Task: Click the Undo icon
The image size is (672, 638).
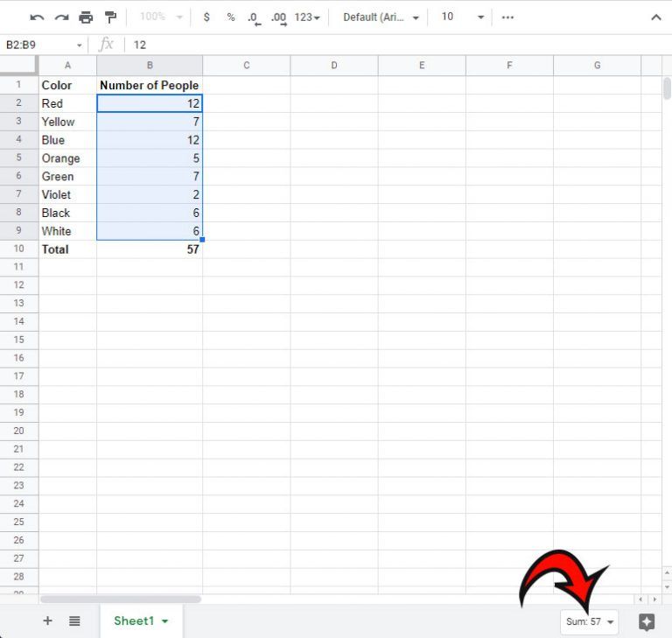Action: [37, 18]
